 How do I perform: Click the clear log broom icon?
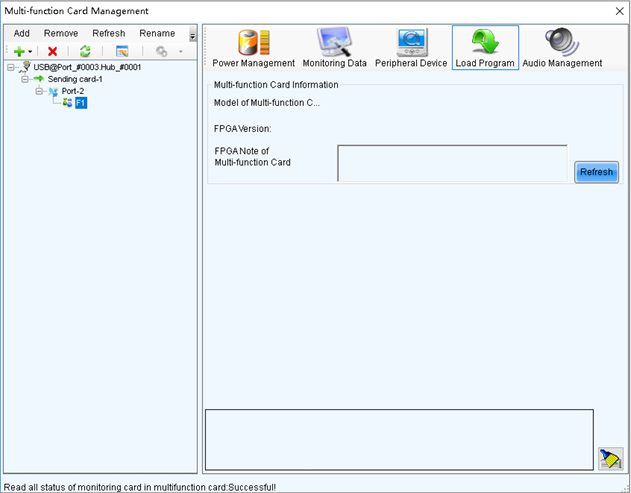pos(610,459)
